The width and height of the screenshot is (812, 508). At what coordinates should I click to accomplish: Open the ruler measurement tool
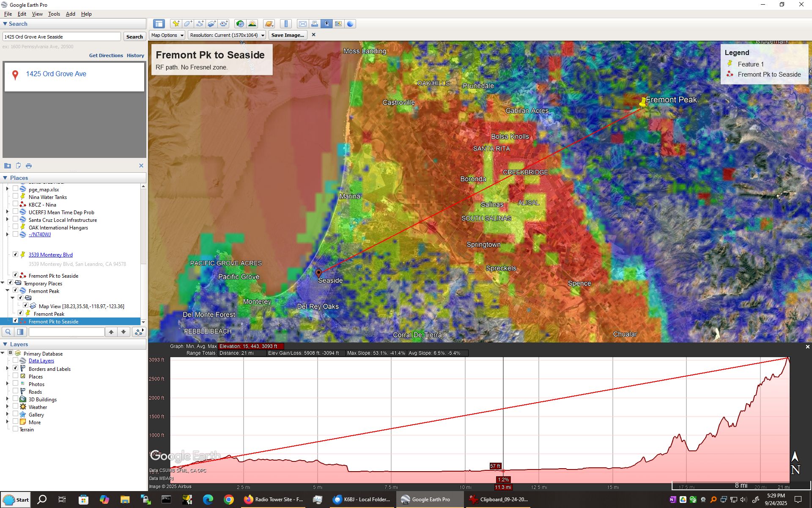[x=286, y=24]
